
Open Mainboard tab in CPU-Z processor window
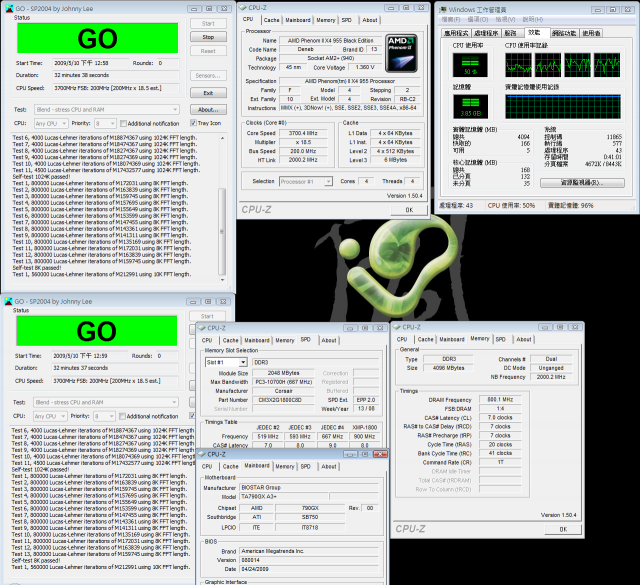(298, 20)
